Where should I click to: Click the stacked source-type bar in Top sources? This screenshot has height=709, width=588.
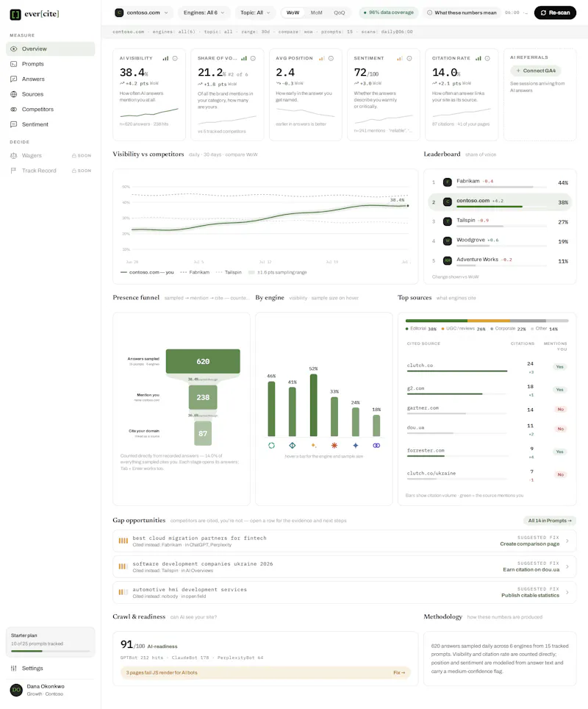tap(487, 321)
